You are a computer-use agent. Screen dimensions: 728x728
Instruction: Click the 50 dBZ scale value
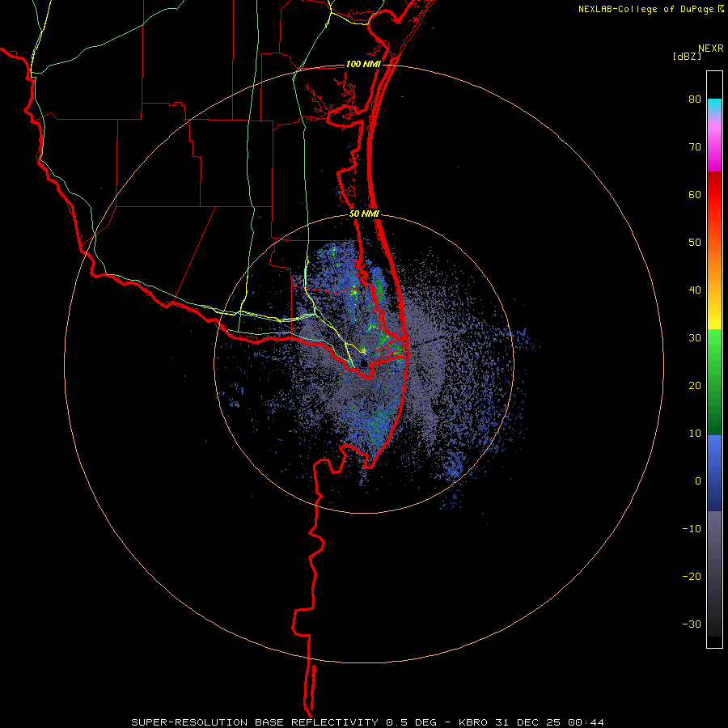point(695,243)
